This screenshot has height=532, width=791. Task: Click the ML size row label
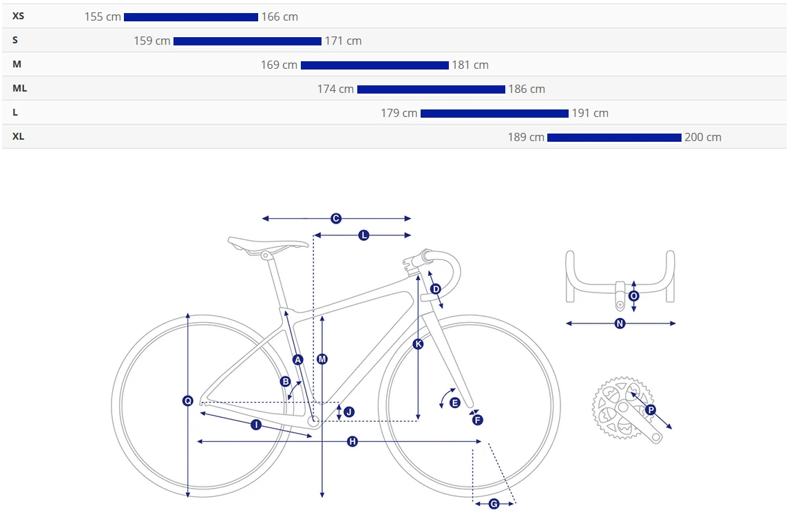pos(20,88)
